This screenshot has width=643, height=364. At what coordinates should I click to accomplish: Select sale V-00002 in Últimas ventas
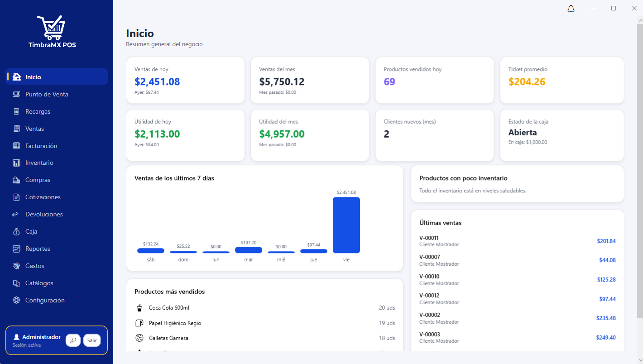518,318
